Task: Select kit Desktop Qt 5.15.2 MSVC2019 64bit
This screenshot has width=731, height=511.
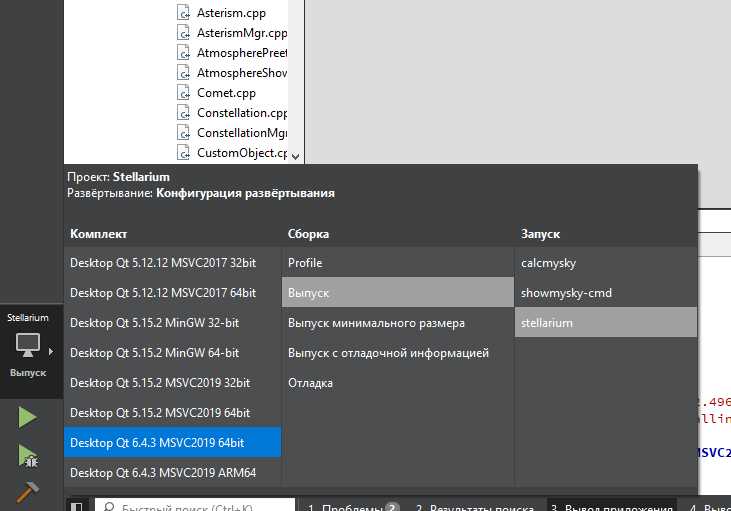Action: click(172, 413)
